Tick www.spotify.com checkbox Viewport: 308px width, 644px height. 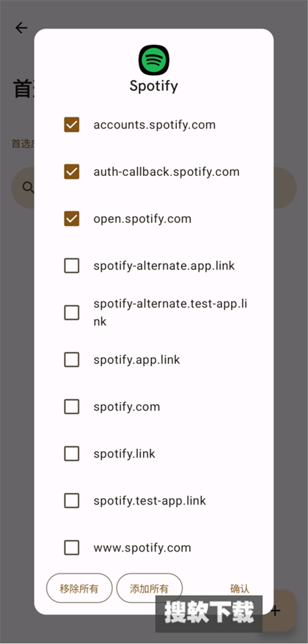[x=72, y=547]
